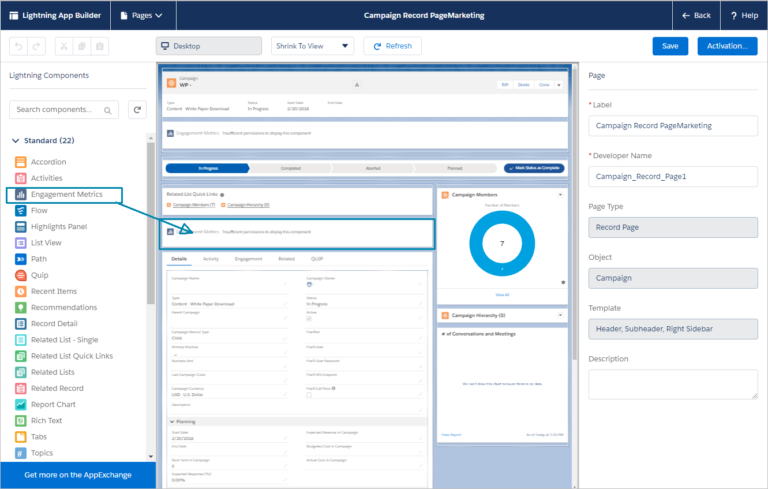
Task: Collapse the Planning section in details
Action: pyautogui.click(x=172, y=422)
